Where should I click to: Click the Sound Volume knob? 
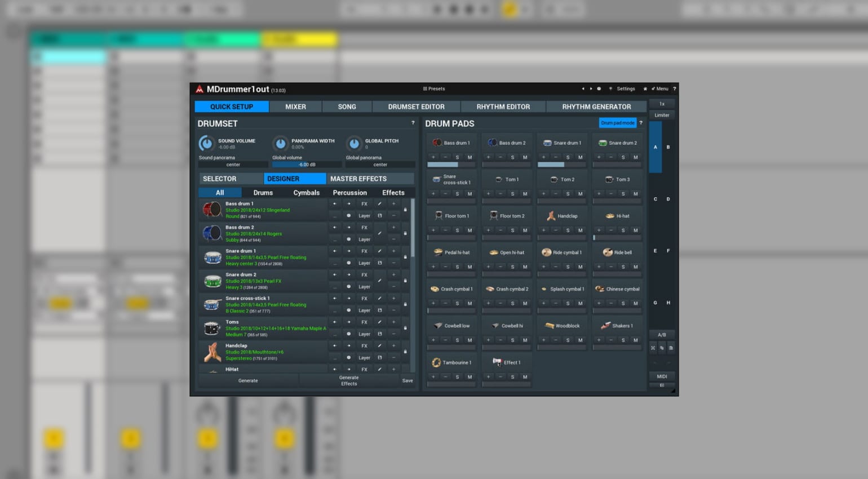pos(206,143)
